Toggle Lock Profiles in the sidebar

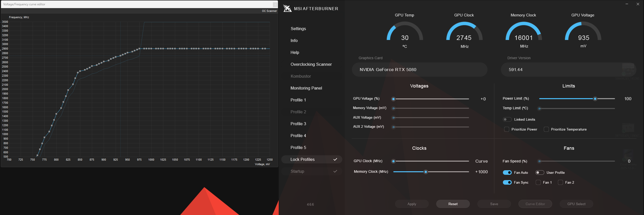312,159
